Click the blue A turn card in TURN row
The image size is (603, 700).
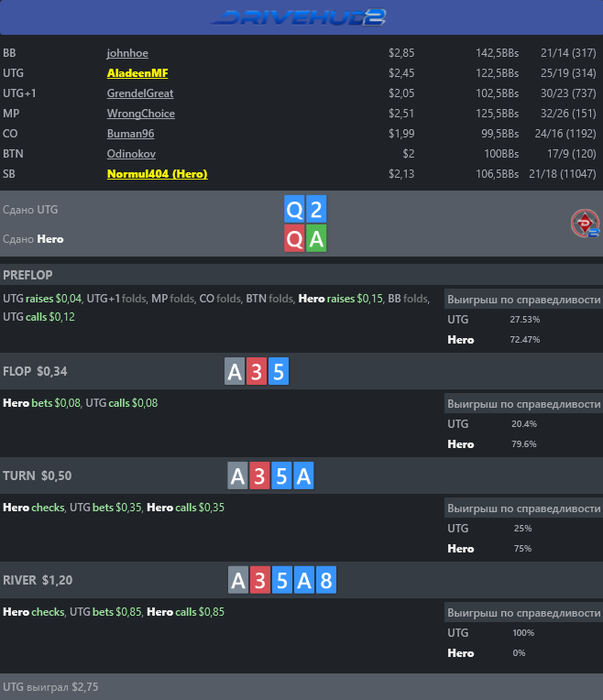[304, 475]
